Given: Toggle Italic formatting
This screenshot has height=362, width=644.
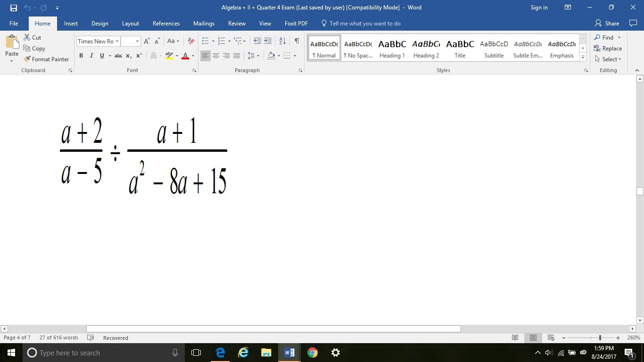Looking at the screenshot, I should coord(91,56).
